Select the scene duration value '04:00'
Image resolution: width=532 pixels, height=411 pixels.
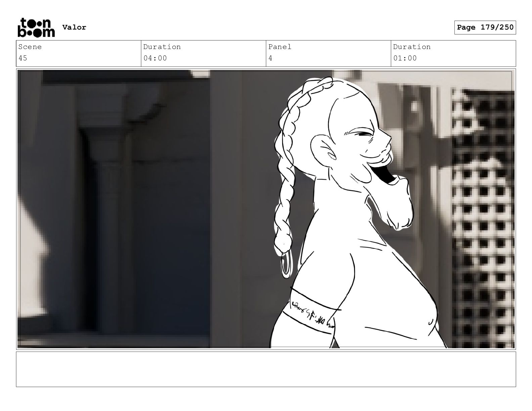pos(155,58)
